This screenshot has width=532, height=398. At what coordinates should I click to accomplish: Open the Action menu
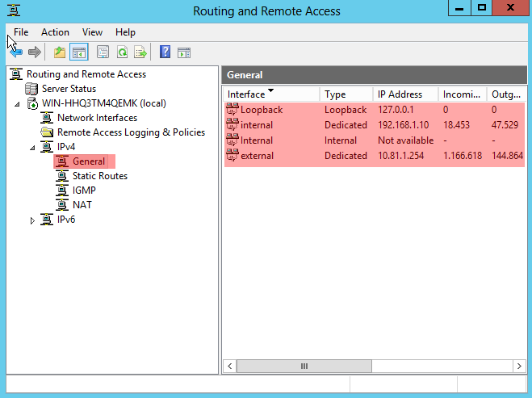(x=55, y=32)
